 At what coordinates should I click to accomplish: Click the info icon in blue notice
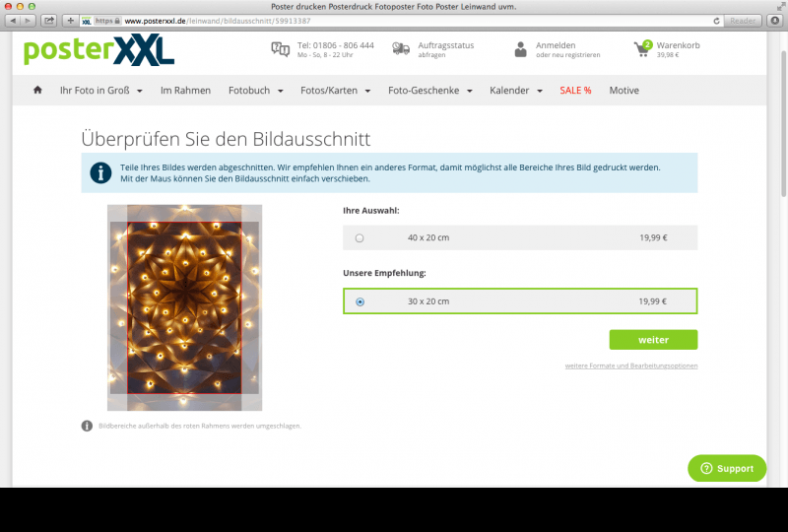(x=99, y=172)
